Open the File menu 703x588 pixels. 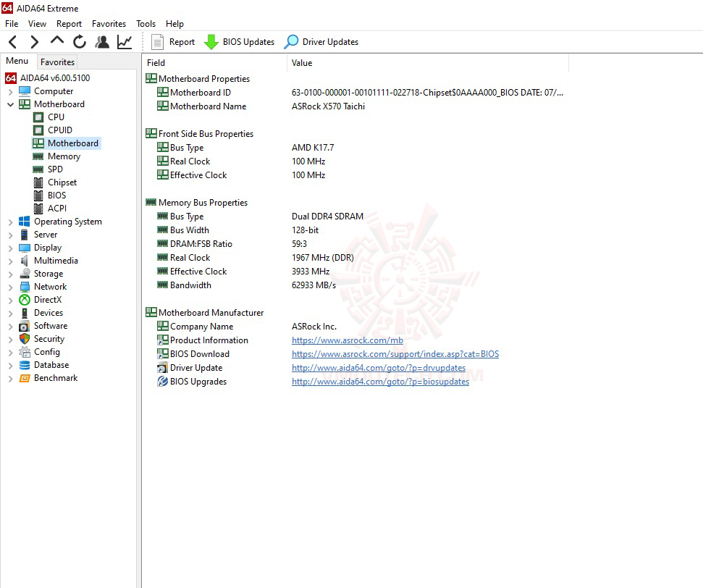coord(12,24)
